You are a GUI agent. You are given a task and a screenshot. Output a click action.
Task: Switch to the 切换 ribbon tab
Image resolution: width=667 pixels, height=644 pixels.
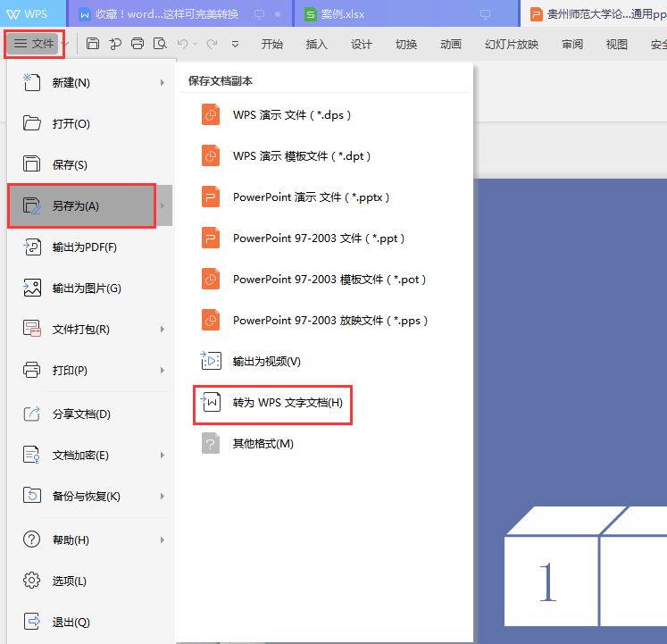[x=405, y=45]
